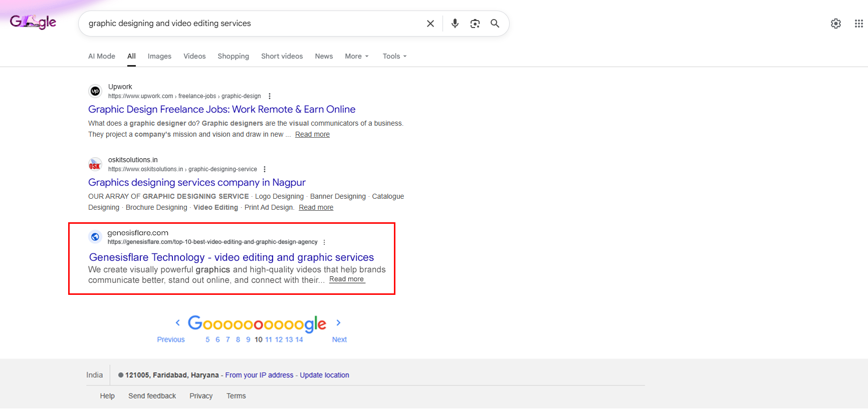Open Graphic Design Freelance Jobs result
Image resolution: width=868 pixels, height=410 pixels.
pos(222,109)
